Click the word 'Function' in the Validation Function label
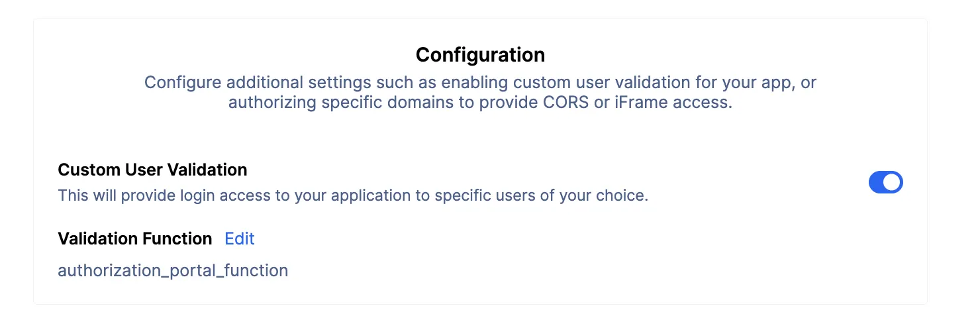Image resolution: width=980 pixels, height=318 pixels. coord(177,238)
